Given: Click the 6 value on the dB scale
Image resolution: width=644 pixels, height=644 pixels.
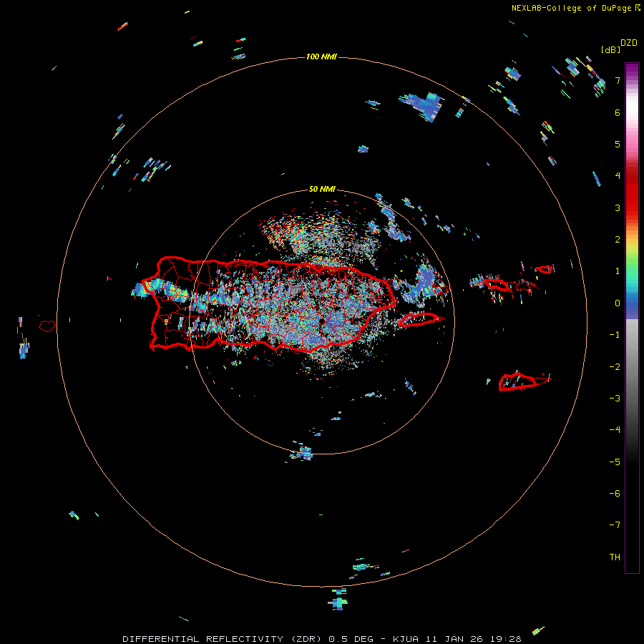Looking at the screenshot, I should [618, 112].
